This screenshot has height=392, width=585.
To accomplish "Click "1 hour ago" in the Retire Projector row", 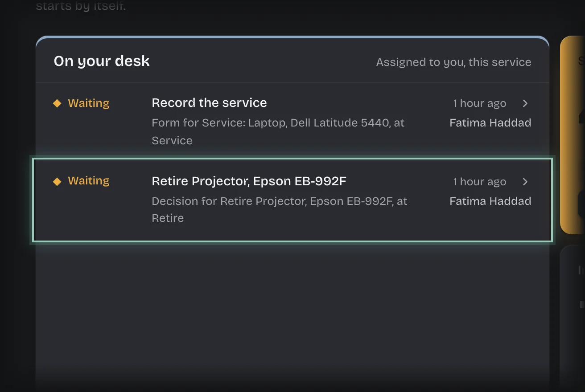I will pos(480,182).
